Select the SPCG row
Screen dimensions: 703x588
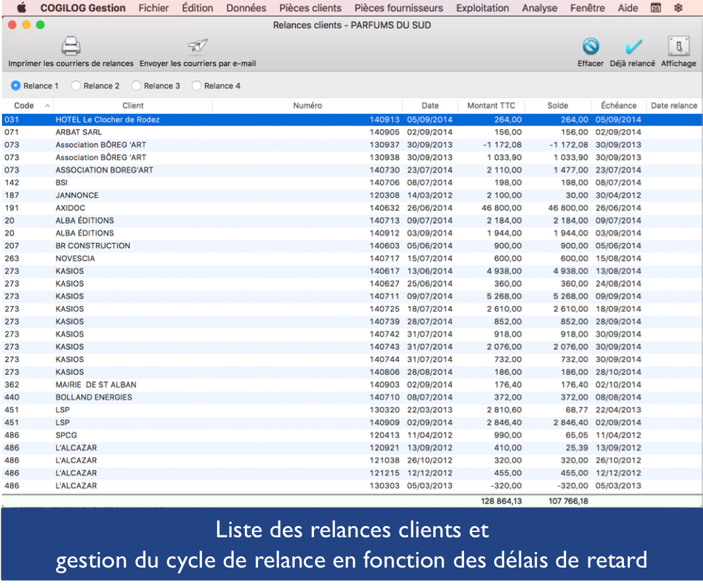click(351, 435)
